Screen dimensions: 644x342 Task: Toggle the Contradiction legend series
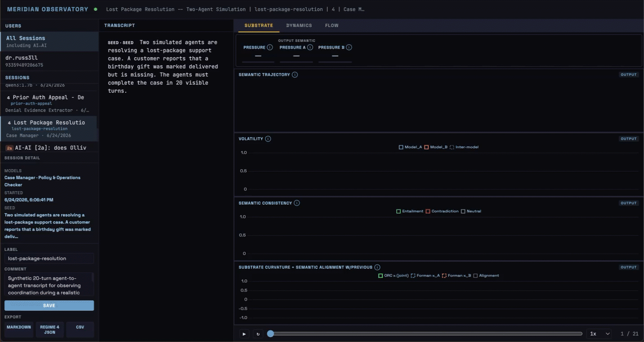pos(442,211)
